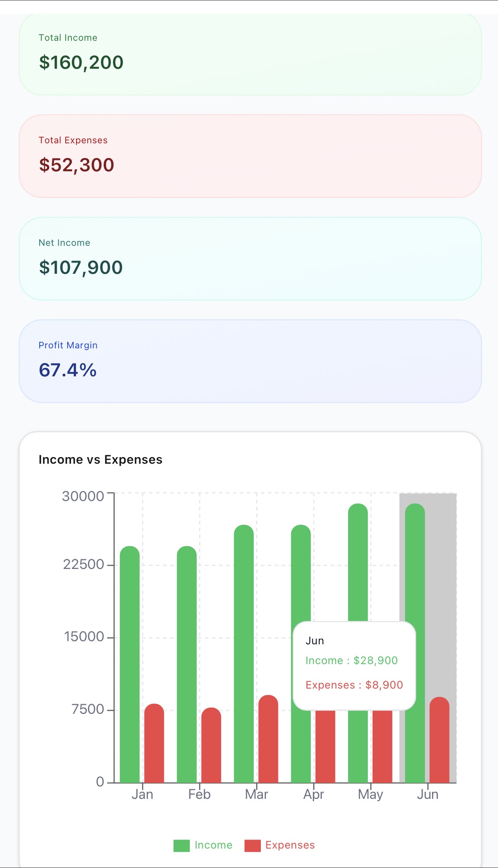Open the Profit Margin card

(248, 360)
